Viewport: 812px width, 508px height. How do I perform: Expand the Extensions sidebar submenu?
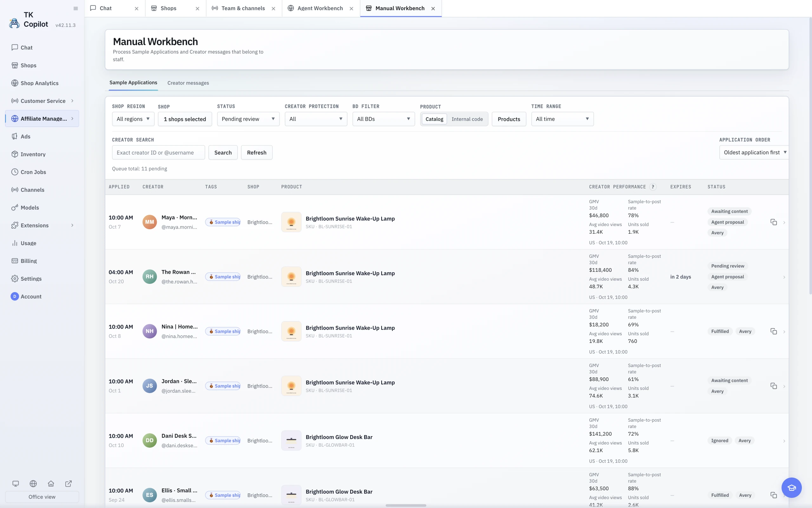[x=42, y=225]
